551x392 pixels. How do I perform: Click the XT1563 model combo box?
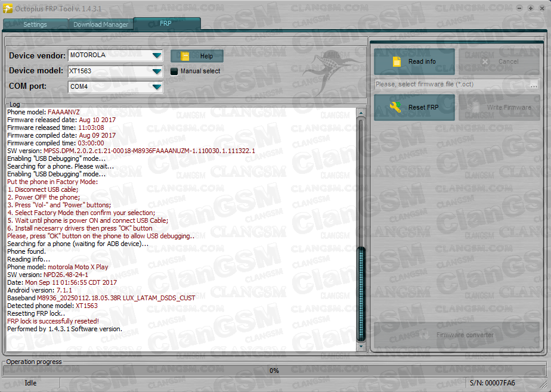click(115, 71)
